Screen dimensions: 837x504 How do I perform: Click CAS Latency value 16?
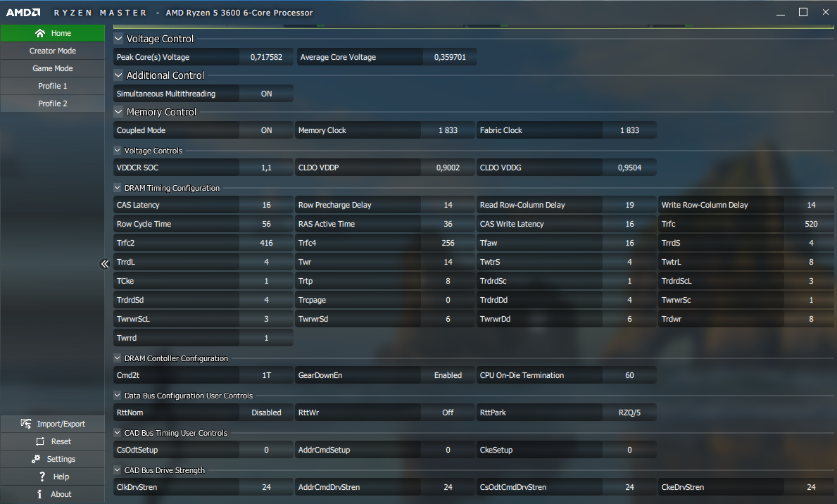coord(266,205)
